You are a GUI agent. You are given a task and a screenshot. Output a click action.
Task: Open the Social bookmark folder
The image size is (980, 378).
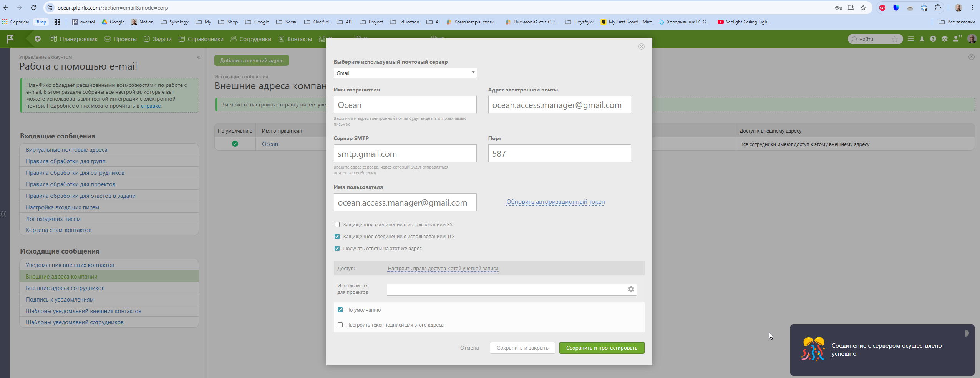tap(287, 22)
